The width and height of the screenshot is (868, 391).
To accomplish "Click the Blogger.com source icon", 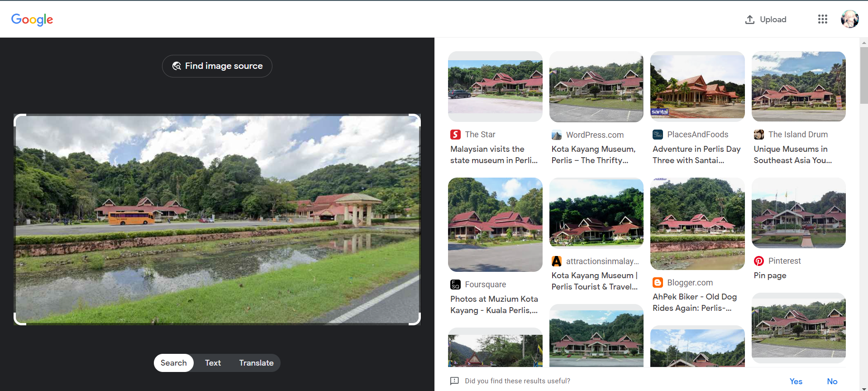I will (x=658, y=283).
